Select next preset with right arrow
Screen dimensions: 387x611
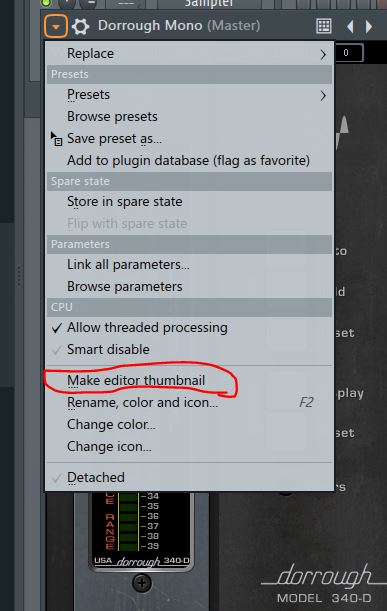tap(368, 26)
